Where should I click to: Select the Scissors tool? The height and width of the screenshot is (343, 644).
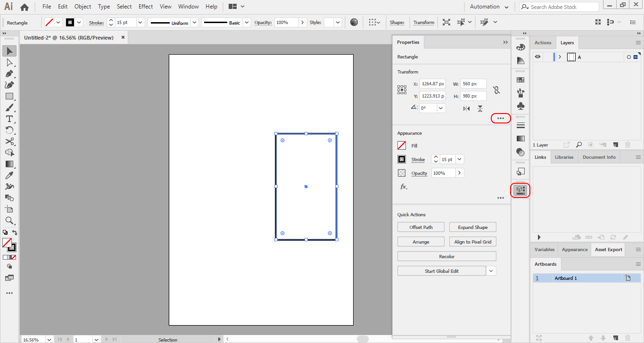point(9,141)
